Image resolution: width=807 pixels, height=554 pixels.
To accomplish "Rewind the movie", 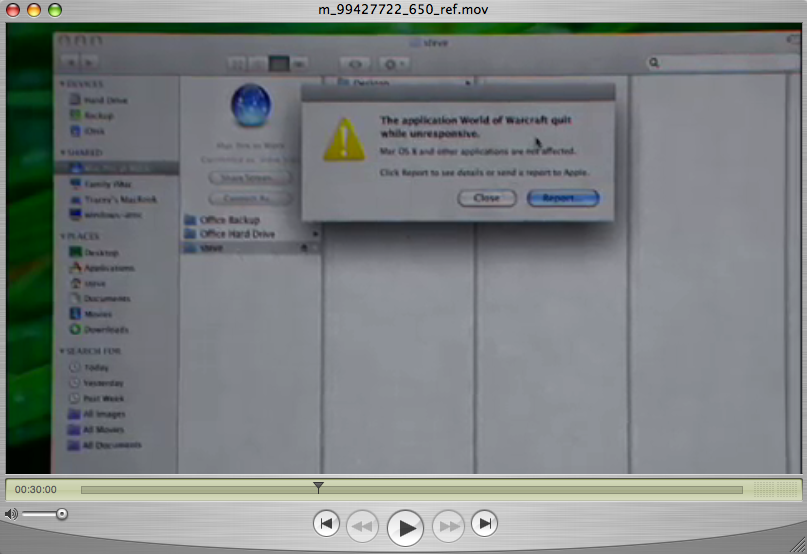I will tap(362, 526).
